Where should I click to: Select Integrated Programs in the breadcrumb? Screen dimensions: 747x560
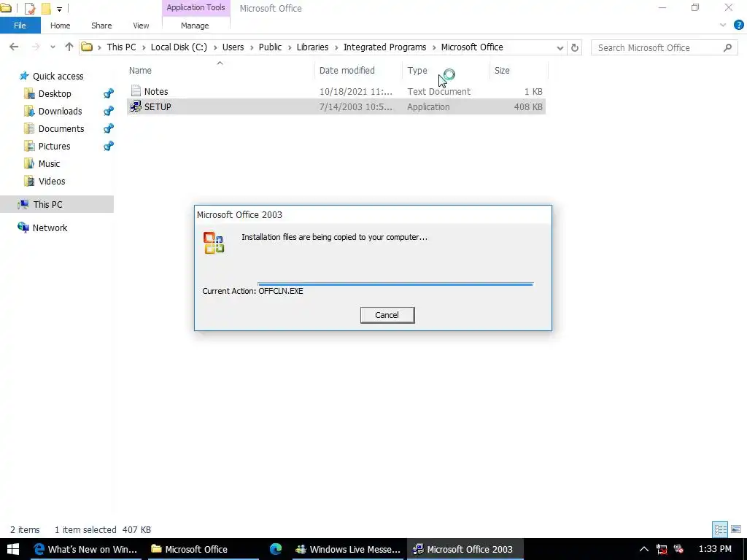pyautogui.click(x=385, y=47)
